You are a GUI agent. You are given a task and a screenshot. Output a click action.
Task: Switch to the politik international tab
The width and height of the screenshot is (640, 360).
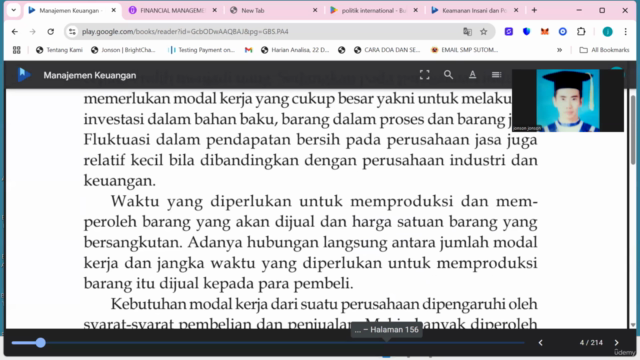point(373,11)
